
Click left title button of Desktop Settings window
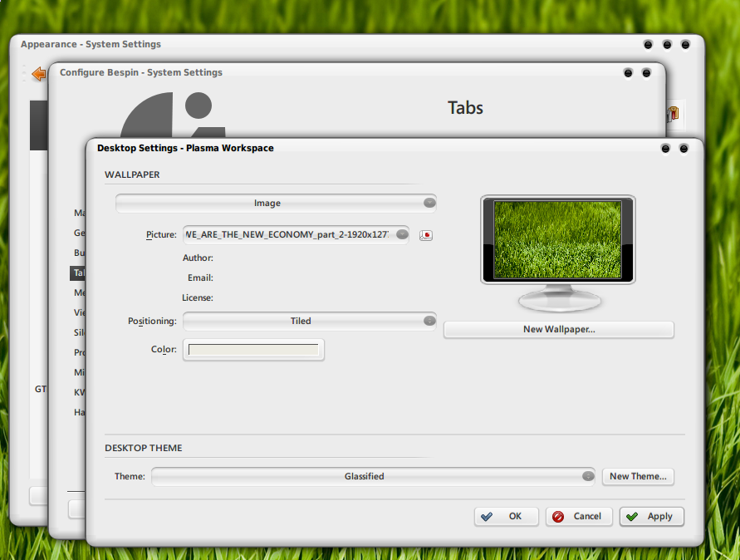[x=665, y=149]
